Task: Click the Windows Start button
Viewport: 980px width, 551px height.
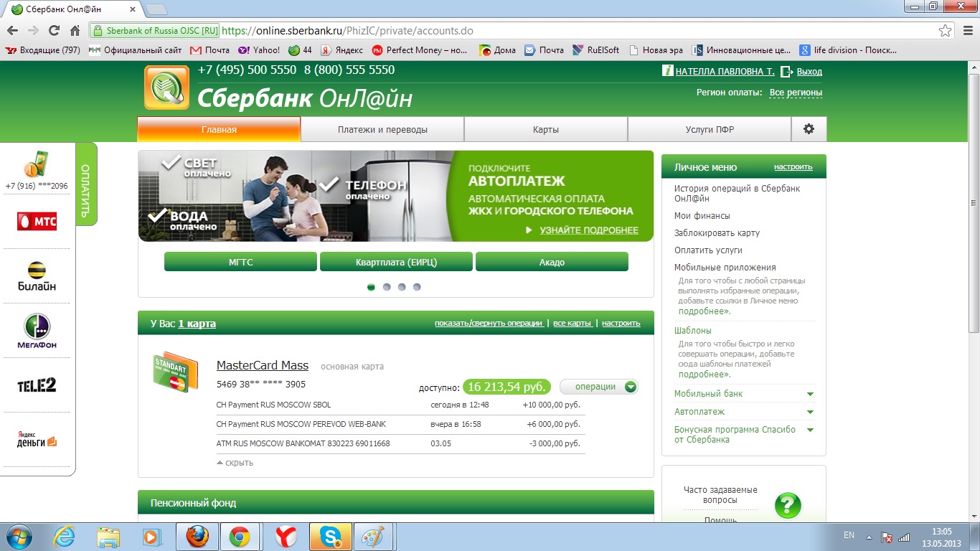Action: click(19, 537)
